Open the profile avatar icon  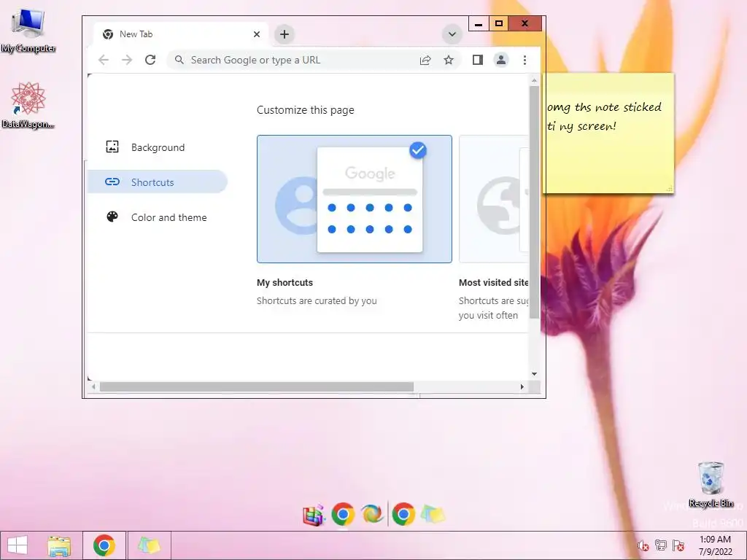(500, 60)
